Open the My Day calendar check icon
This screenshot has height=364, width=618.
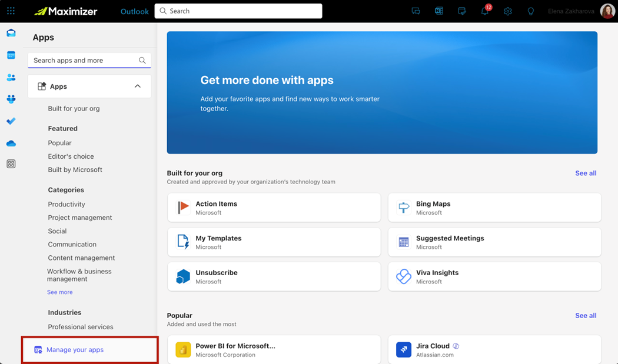(x=462, y=11)
